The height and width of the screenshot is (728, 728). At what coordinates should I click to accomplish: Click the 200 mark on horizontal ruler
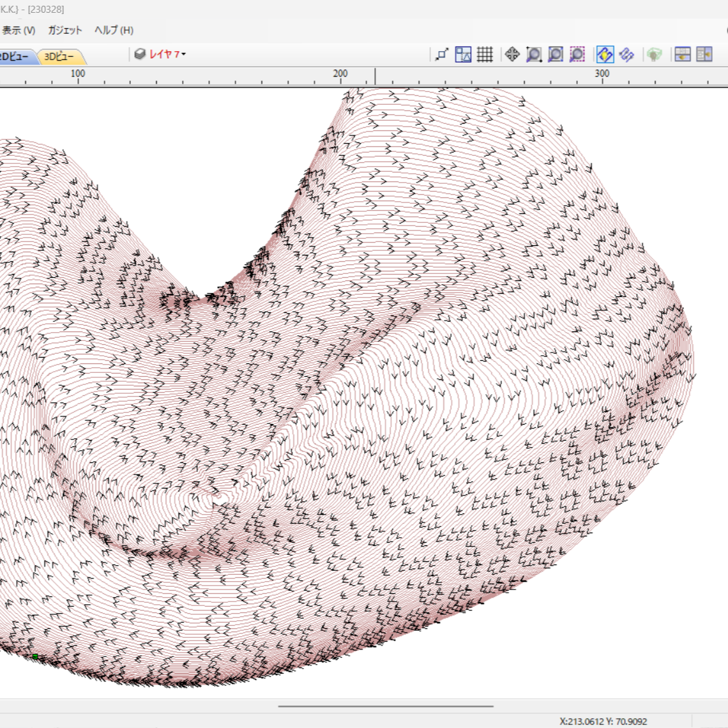click(x=340, y=73)
